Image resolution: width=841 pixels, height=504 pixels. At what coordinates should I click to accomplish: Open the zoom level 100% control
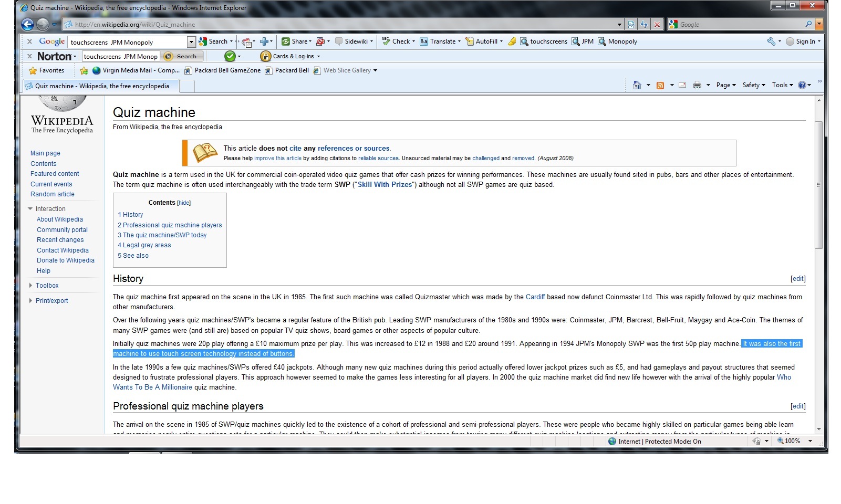(x=795, y=441)
